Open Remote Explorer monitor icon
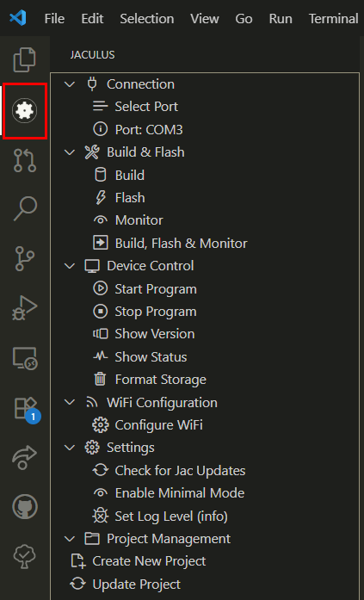Image resolution: width=364 pixels, height=600 pixels. pyautogui.click(x=25, y=358)
